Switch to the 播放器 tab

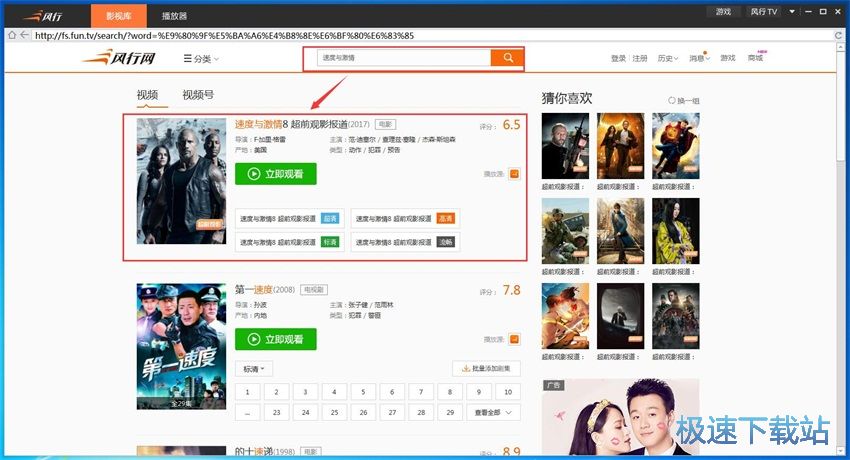pos(174,16)
